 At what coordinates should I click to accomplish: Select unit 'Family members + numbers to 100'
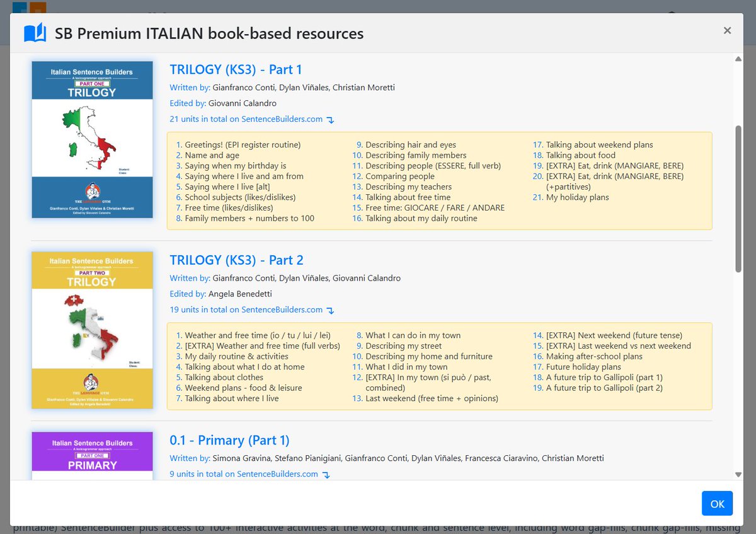pos(249,218)
